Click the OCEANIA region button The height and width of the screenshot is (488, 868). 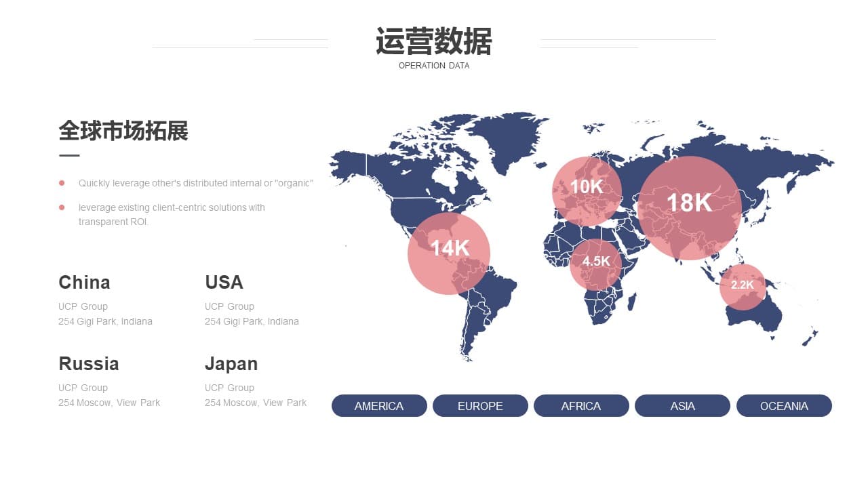[784, 406]
